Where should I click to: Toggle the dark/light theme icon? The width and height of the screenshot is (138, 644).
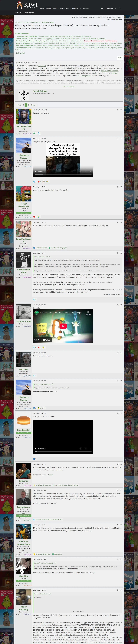(x=115, y=8)
